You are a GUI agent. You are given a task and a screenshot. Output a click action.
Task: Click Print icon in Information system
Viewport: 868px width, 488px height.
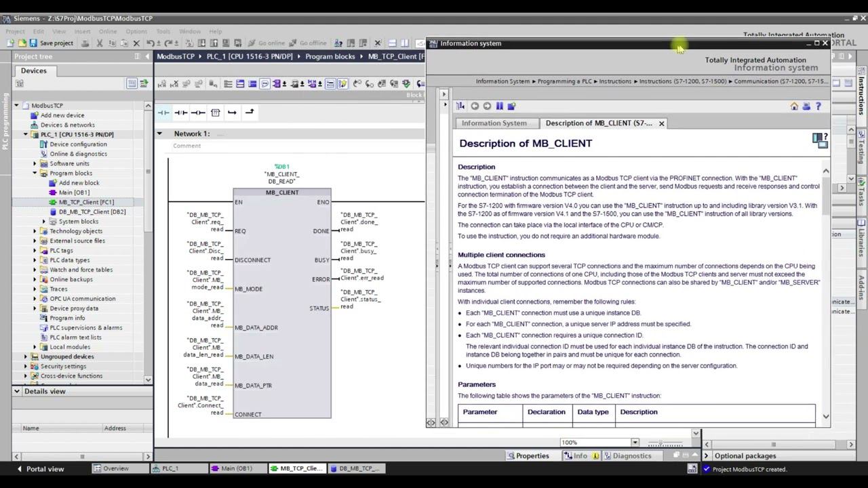click(x=806, y=106)
